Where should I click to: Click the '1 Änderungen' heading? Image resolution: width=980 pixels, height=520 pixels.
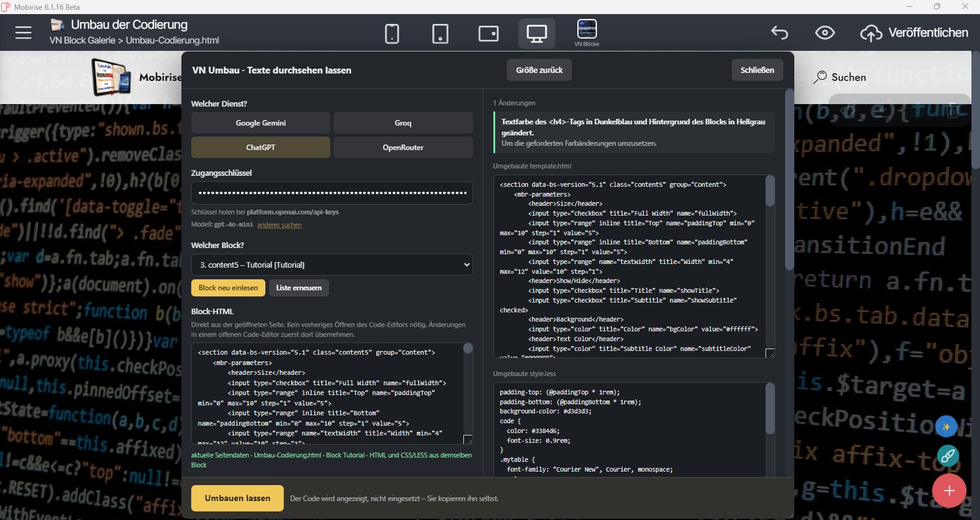[x=514, y=103]
